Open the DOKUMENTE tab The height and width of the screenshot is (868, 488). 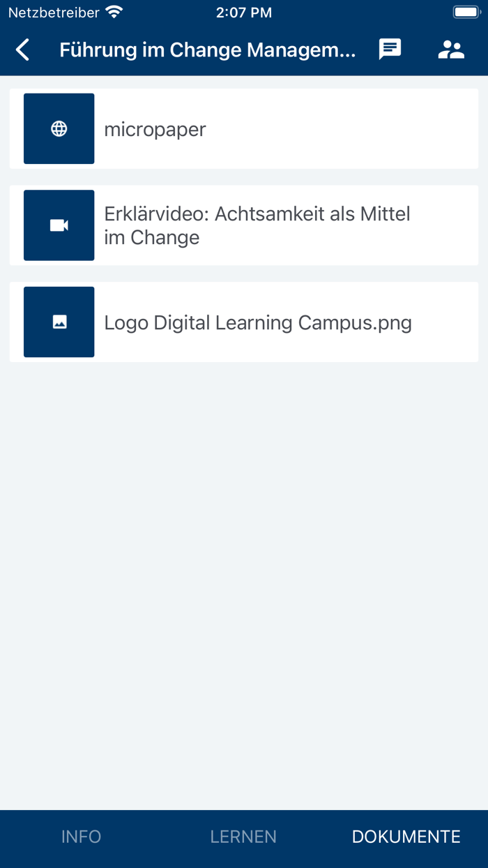click(x=406, y=837)
